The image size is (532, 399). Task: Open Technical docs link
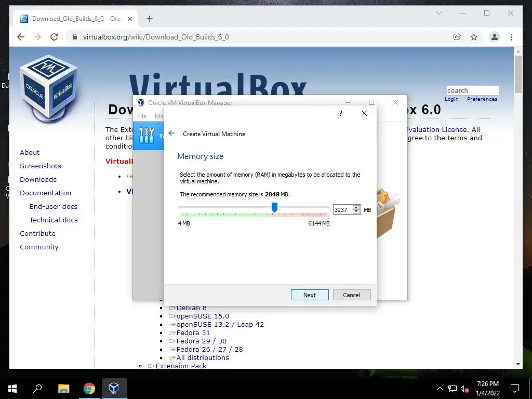pos(54,220)
